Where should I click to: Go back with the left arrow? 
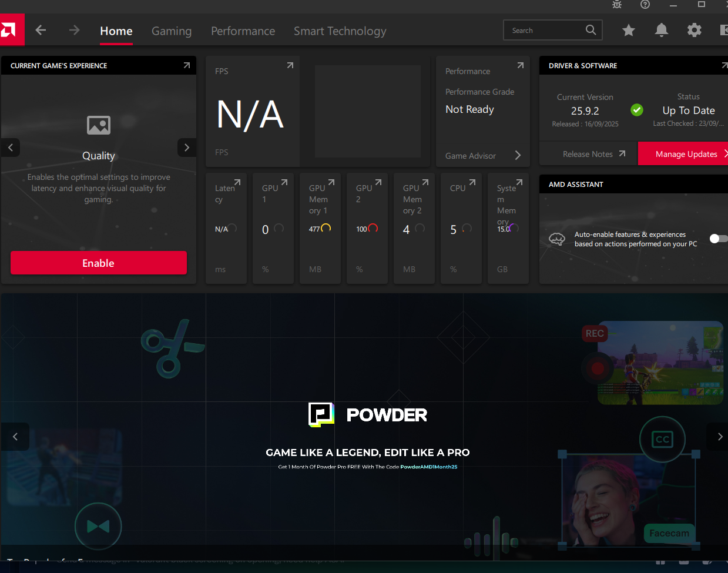[x=41, y=30]
